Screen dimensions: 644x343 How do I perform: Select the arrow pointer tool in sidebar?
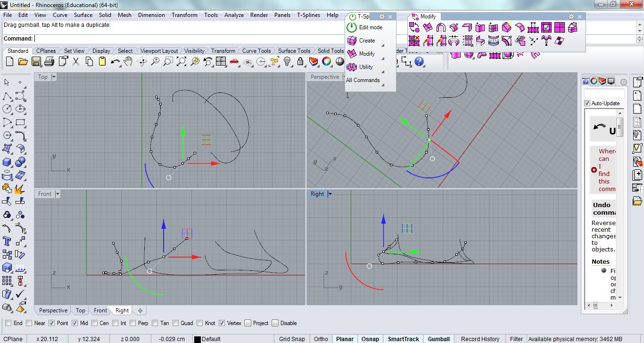7,83
